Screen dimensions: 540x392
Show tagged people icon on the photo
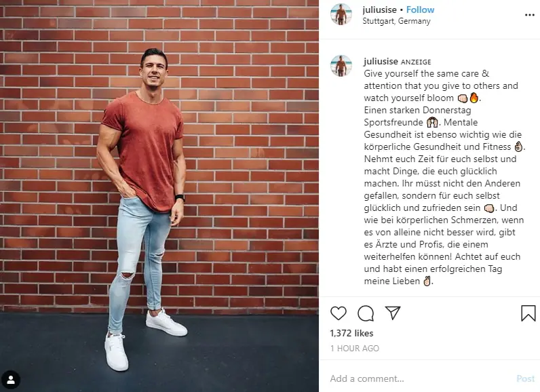[x=11, y=380]
